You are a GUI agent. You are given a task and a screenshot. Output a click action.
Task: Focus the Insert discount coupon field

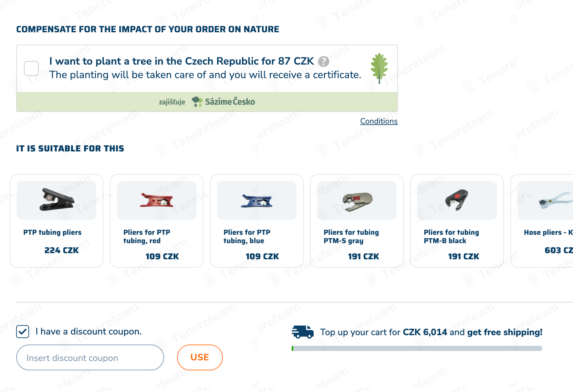coord(90,357)
